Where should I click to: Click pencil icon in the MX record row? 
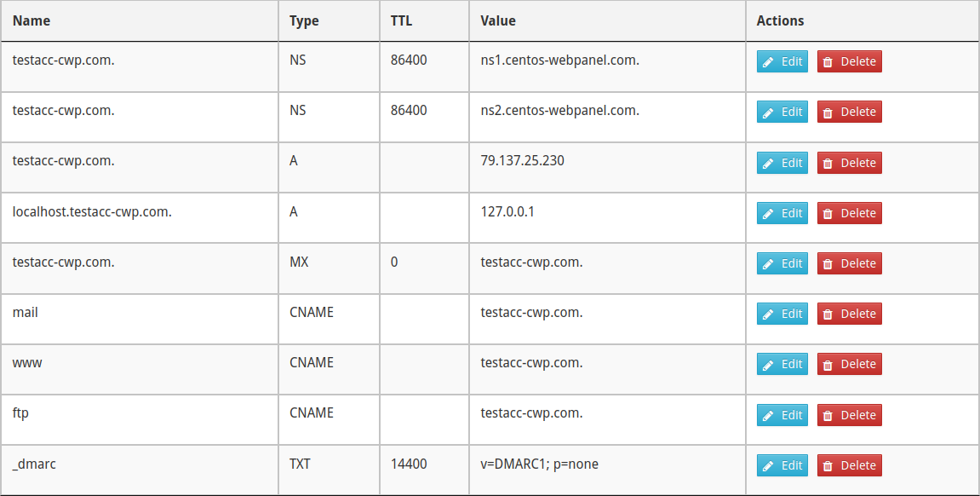(x=768, y=264)
